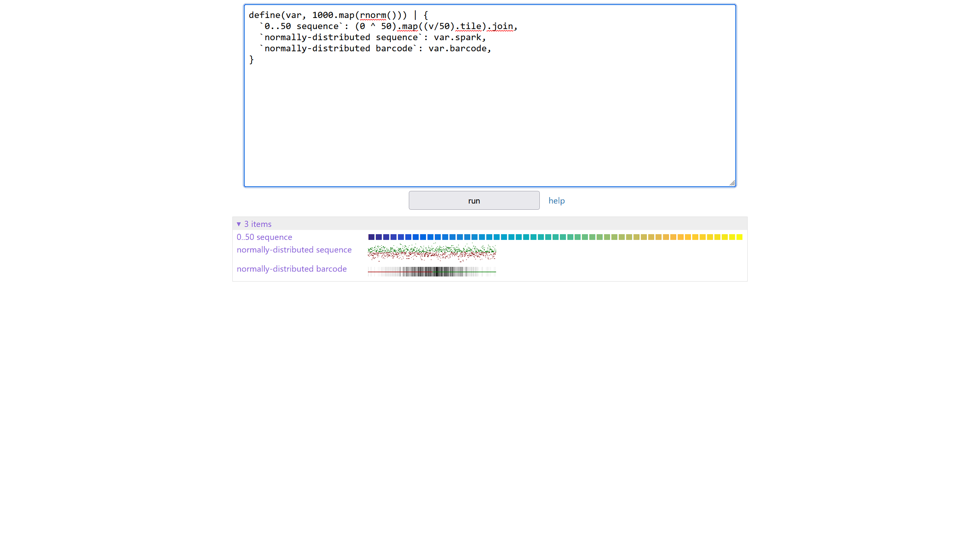Click the underlined word "rnorm" in code
Viewport: 980px width, 551px height.
(373, 15)
